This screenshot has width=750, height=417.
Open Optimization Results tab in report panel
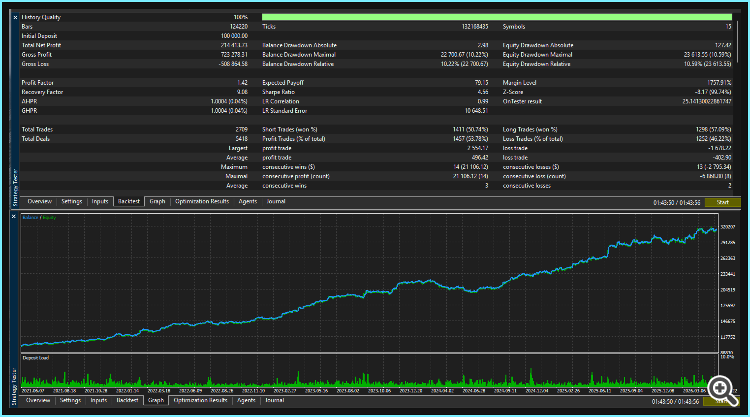202,201
